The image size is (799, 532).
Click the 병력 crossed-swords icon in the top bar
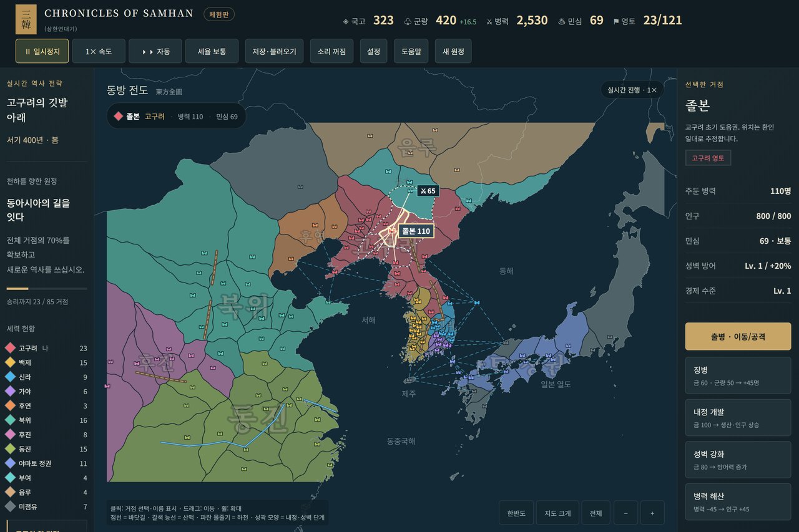489,21
